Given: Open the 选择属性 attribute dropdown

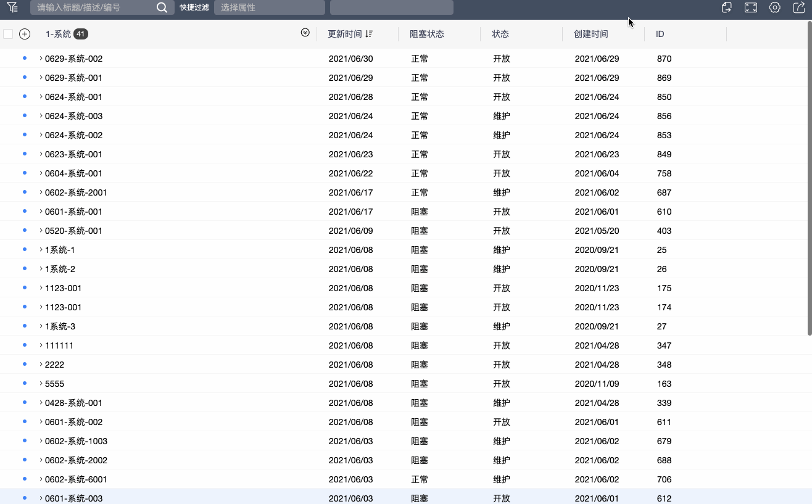Looking at the screenshot, I should 269,7.
